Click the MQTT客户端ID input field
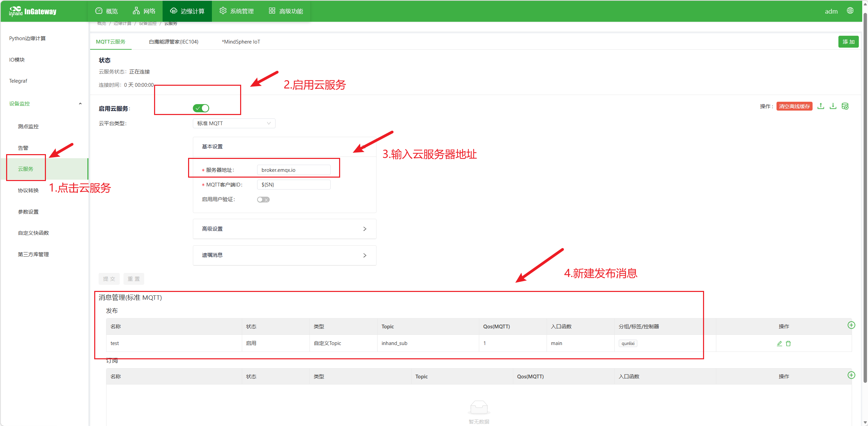868x426 pixels. (x=294, y=185)
